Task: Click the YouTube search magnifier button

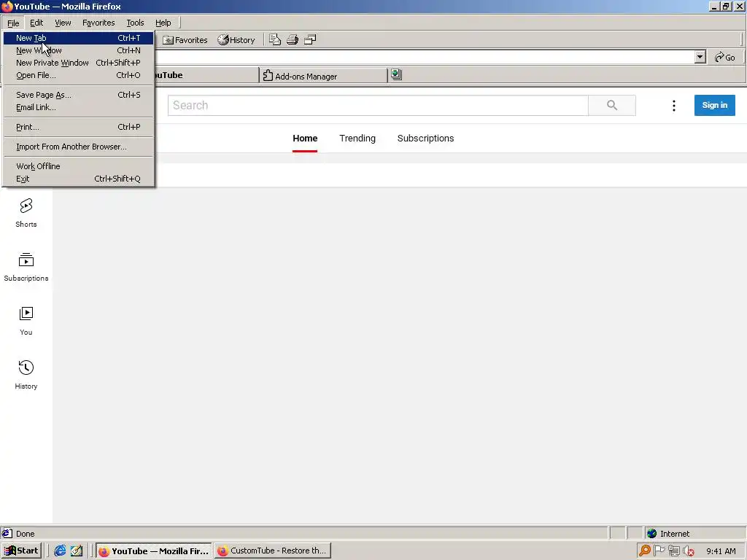Action: (612, 105)
